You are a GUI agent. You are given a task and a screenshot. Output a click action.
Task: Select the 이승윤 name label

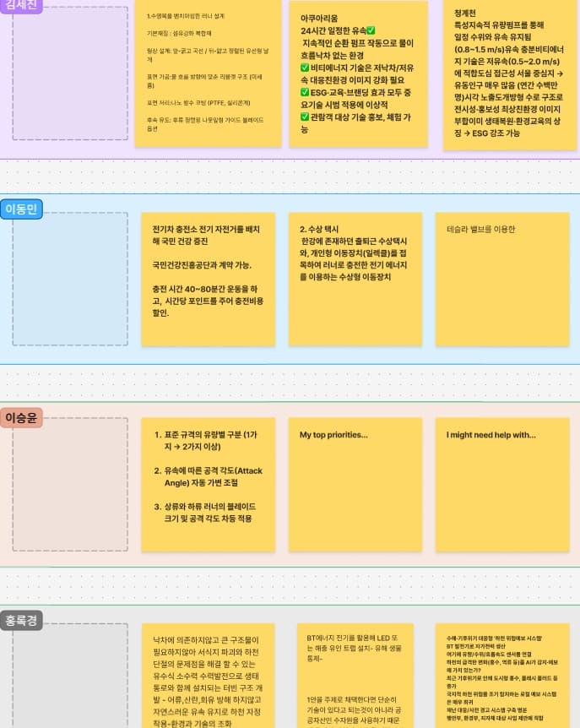coord(22,417)
